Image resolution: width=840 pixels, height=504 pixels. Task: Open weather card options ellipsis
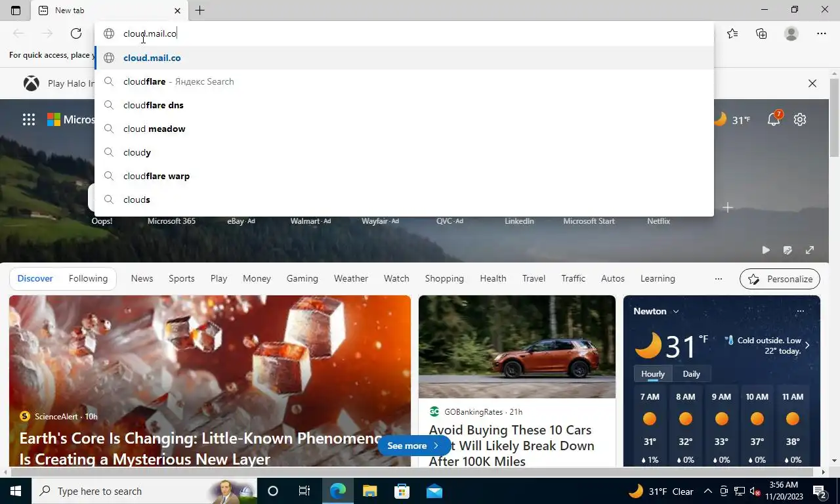coord(800,311)
